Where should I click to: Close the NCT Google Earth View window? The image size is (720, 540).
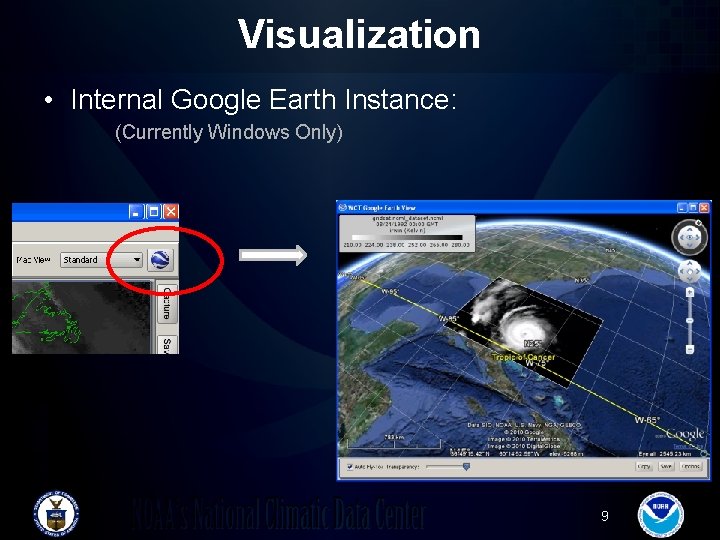[x=704, y=208]
